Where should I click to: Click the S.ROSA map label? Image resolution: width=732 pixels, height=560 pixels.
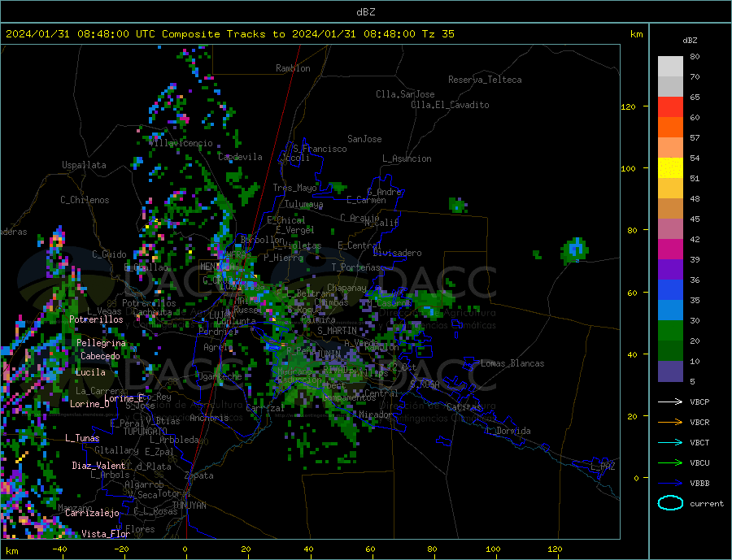tap(425, 384)
